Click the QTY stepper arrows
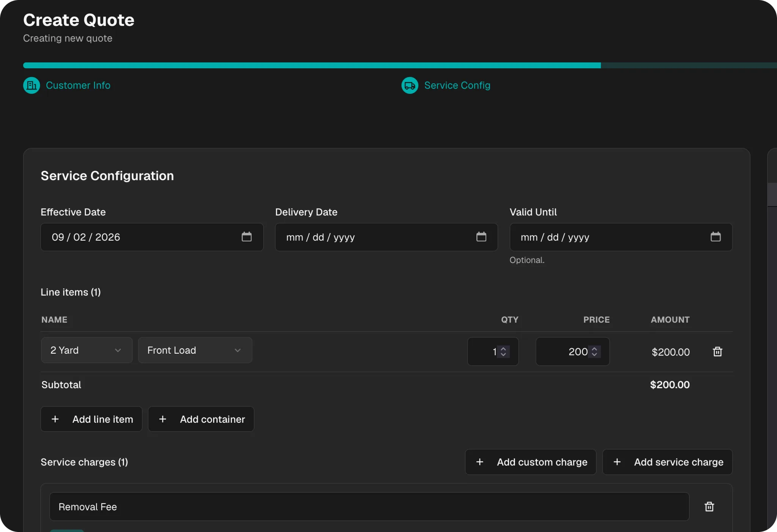The image size is (777, 532). [x=503, y=352]
